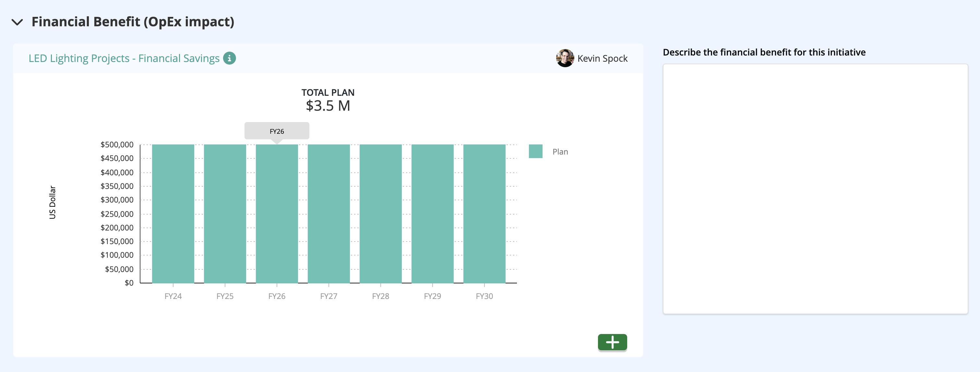Click the FY26 tooltip bubble
This screenshot has height=372, width=980.
[277, 131]
